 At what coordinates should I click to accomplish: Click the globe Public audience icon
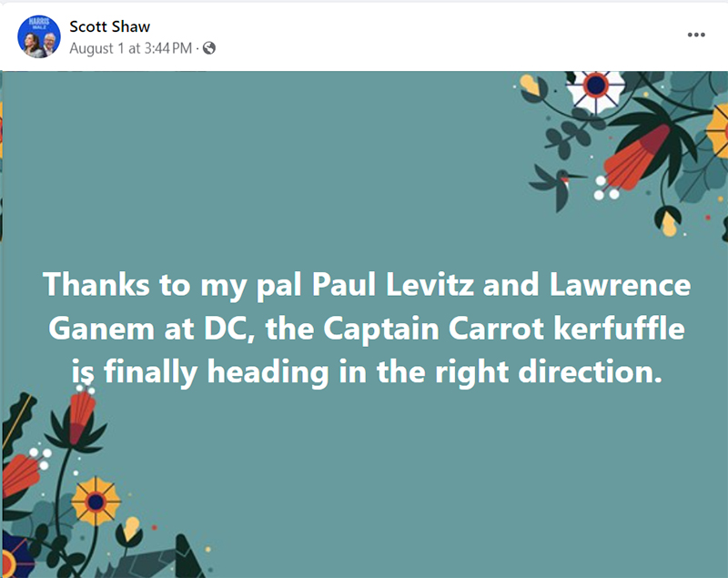tap(208, 48)
